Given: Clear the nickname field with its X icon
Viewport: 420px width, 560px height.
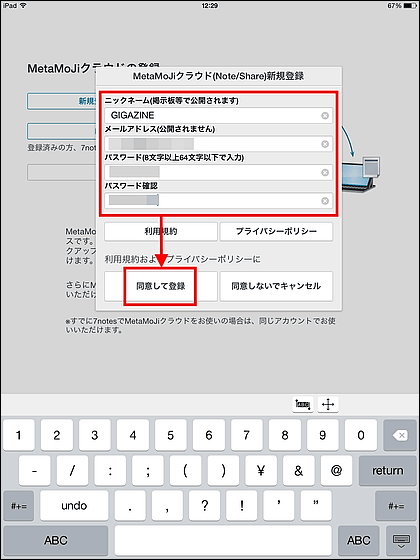Looking at the screenshot, I should [x=325, y=115].
